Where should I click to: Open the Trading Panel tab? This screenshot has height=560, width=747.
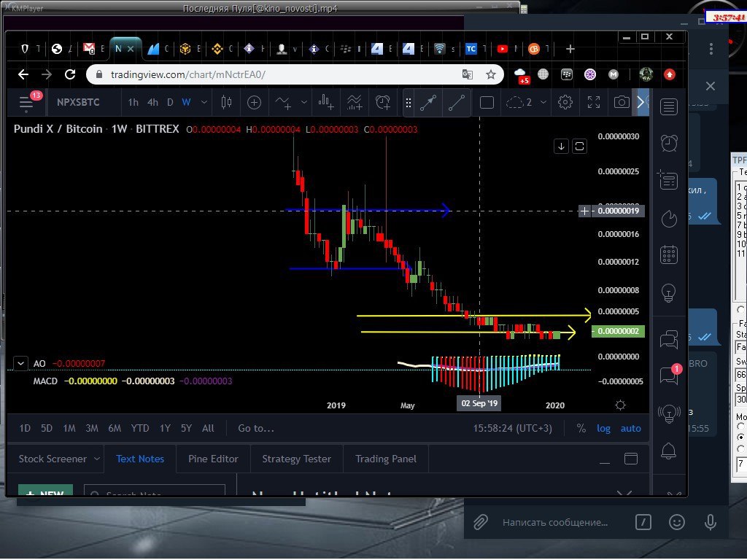(386, 459)
